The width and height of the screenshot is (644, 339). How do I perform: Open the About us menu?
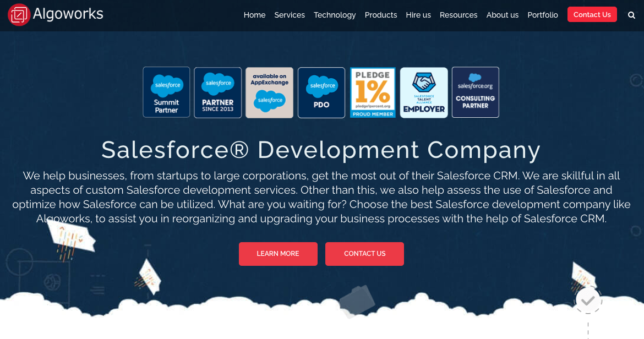503,15
